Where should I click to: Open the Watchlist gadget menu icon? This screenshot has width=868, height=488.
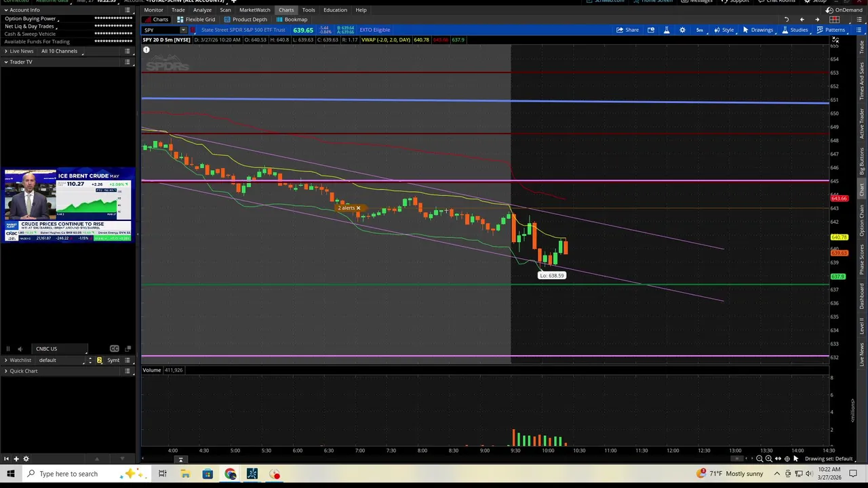(127, 361)
